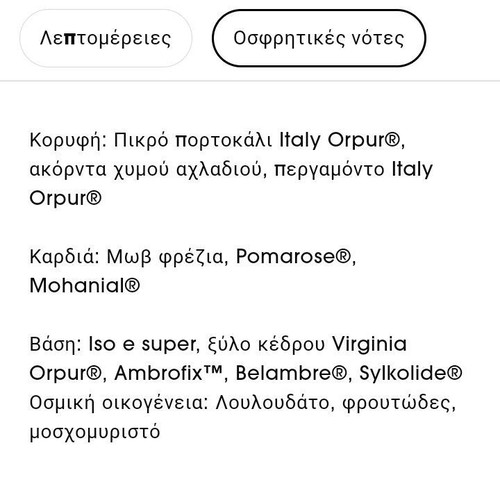Click the Καρδιά label text

pyautogui.click(x=64, y=257)
